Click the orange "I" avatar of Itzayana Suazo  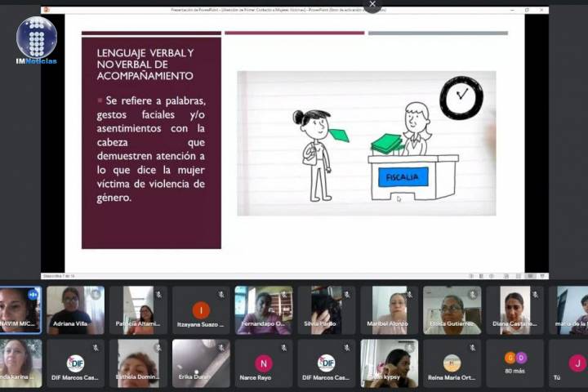pyautogui.click(x=201, y=310)
